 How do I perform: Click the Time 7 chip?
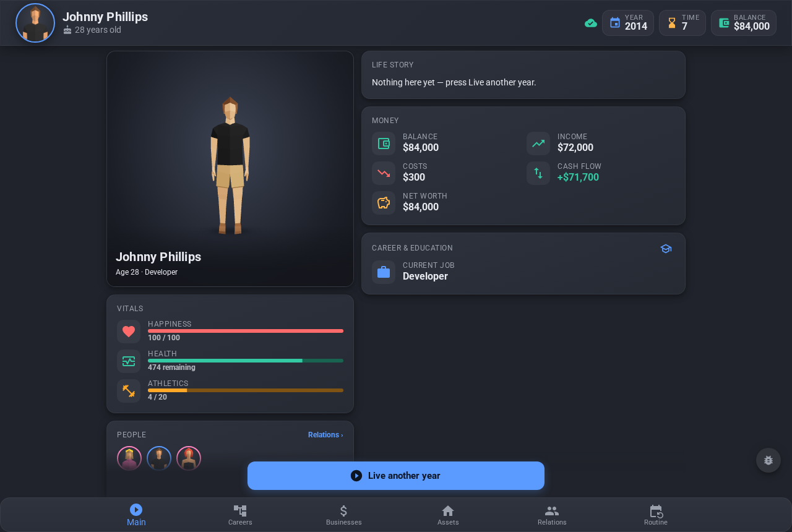click(x=682, y=23)
